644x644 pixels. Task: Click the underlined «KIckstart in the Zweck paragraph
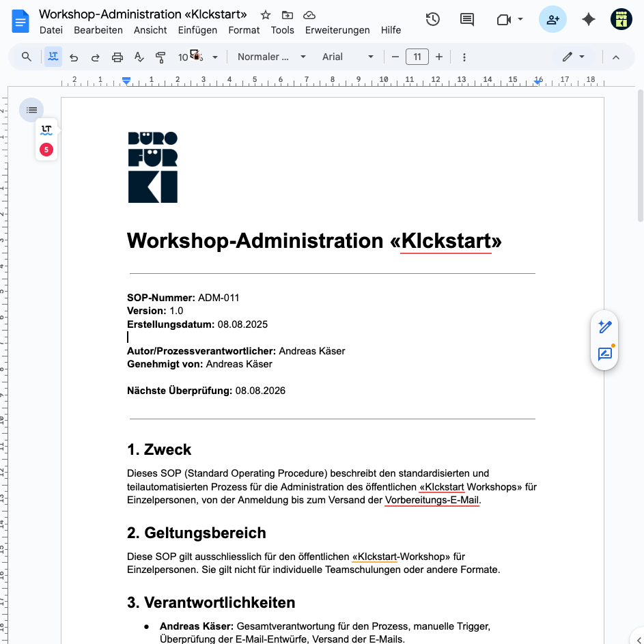[442, 487]
